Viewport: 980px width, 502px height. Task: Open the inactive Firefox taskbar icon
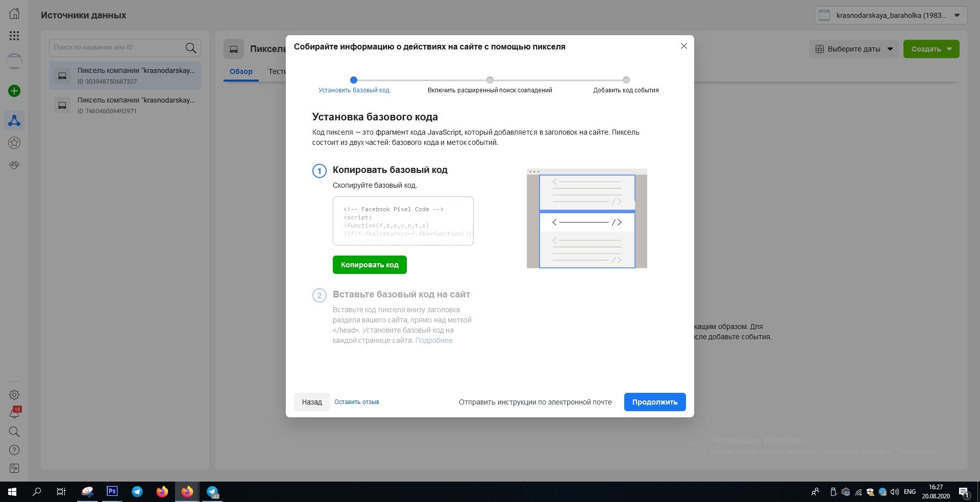click(x=162, y=492)
